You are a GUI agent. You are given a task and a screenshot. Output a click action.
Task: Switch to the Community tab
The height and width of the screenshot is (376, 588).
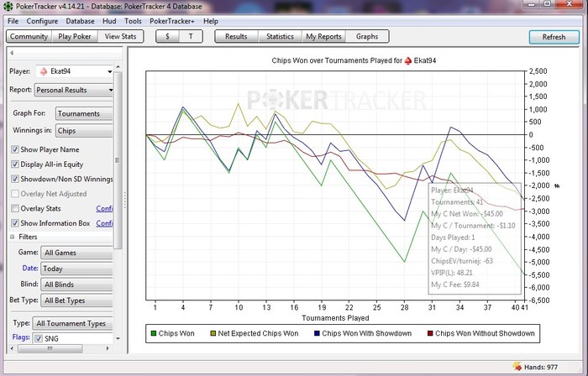[x=29, y=36]
